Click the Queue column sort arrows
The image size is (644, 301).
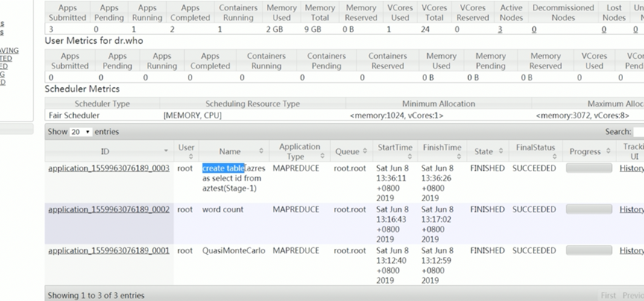click(364, 151)
